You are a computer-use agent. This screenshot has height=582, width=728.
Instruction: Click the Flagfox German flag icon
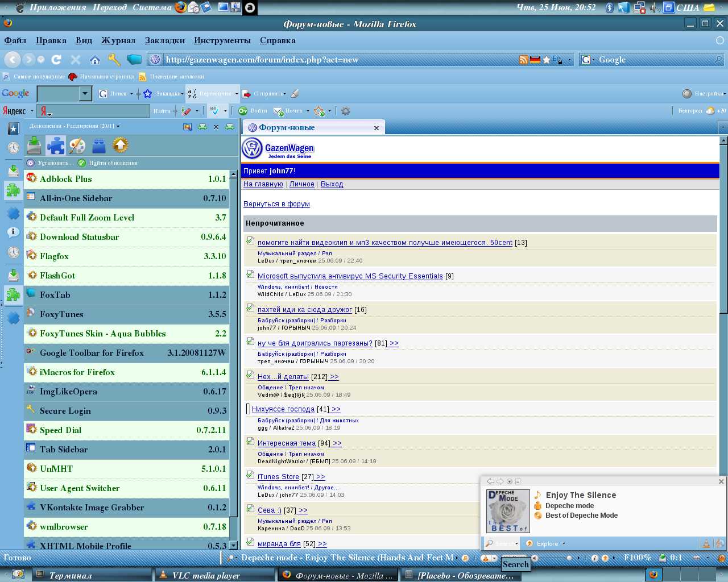pyautogui.click(x=535, y=60)
